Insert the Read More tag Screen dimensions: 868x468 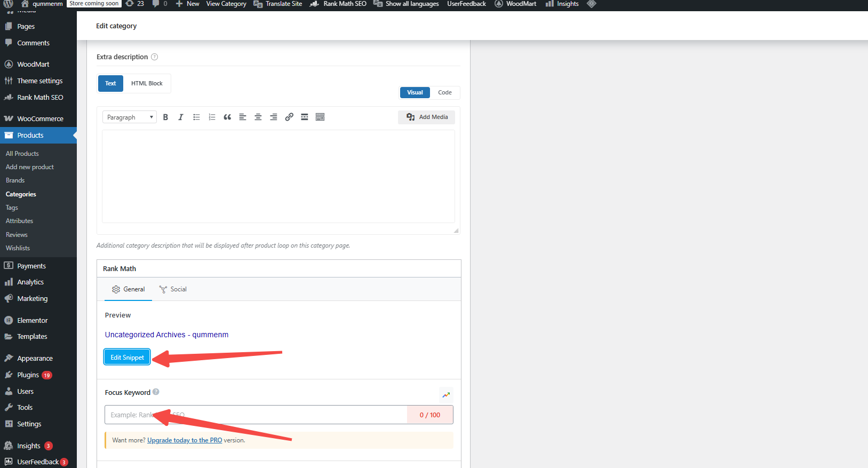305,117
